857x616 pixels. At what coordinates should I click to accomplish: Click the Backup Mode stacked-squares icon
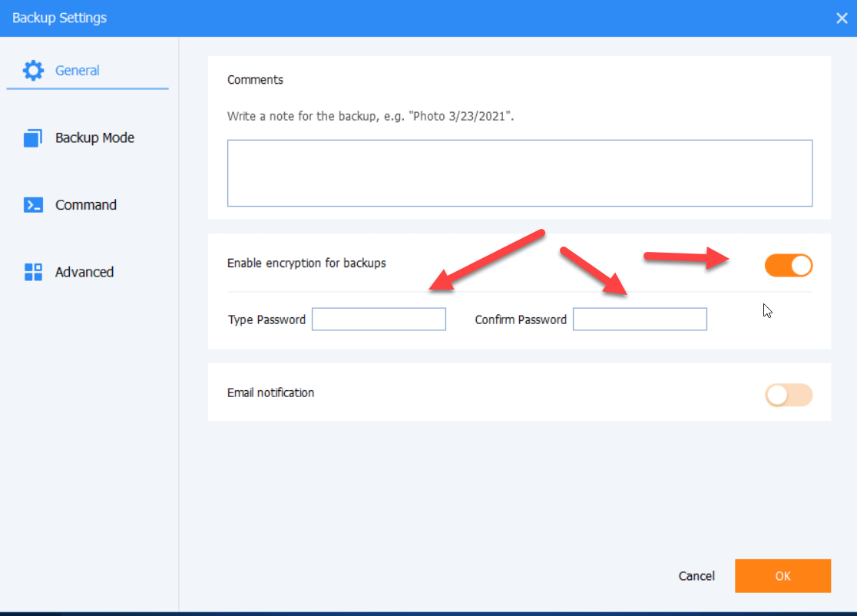pyautogui.click(x=33, y=137)
